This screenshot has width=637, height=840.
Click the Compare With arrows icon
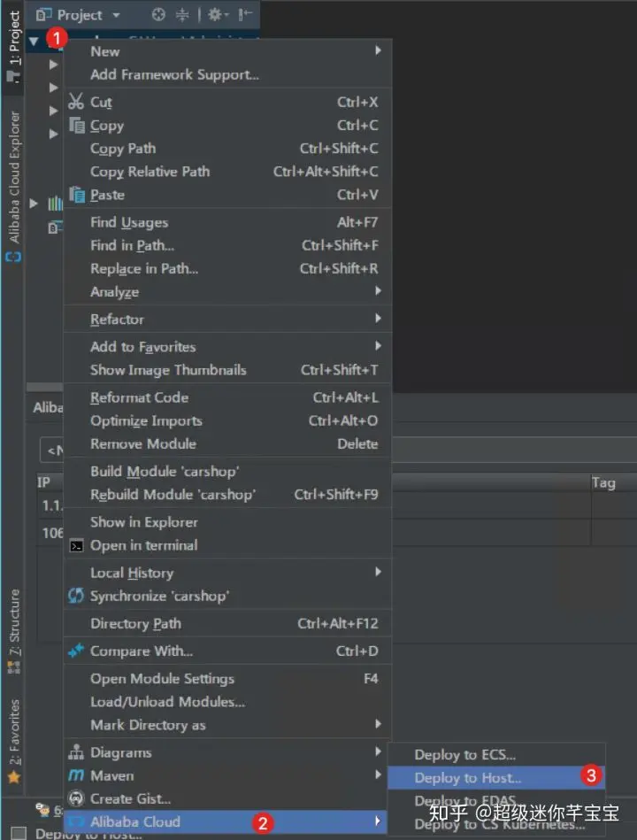click(x=76, y=651)
